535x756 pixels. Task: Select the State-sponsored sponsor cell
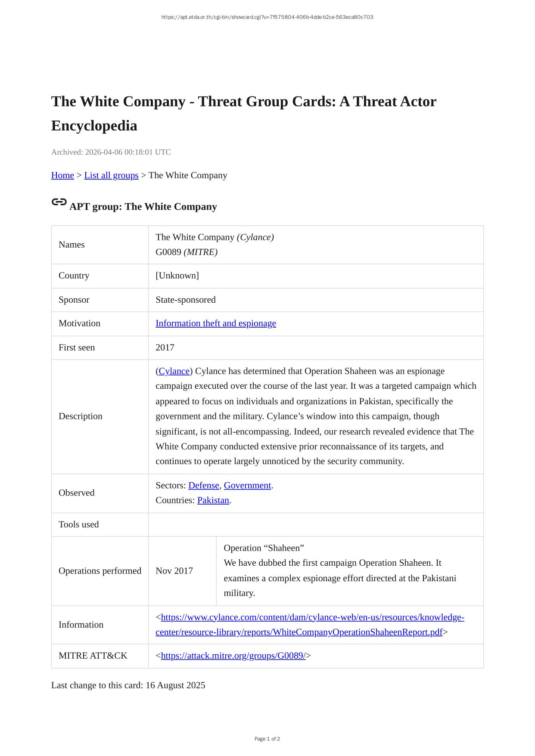click(186, 300)
